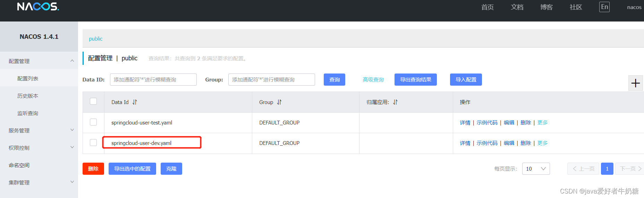644x198 pixels.
Task: Expand the 服务管理 sidebar menu
Action: pyautogui.click(x=39, y=130)
